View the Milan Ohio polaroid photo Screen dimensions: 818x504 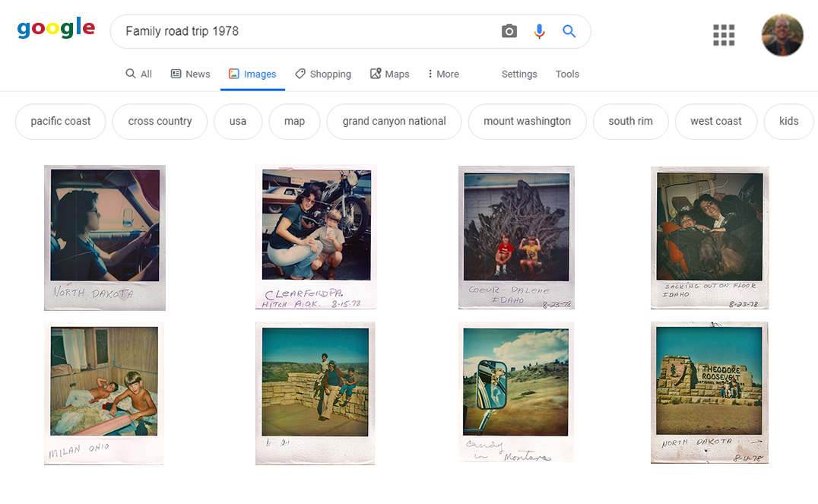click(104, 392)
